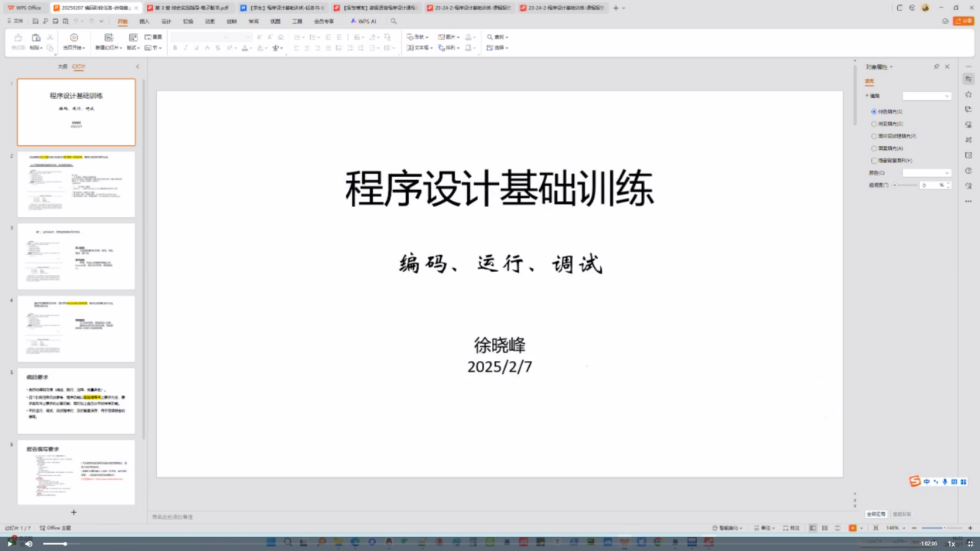This screenshot has height=551, width=980.
Task: Pin the Object Properties panel
Action: pos(936,67)
